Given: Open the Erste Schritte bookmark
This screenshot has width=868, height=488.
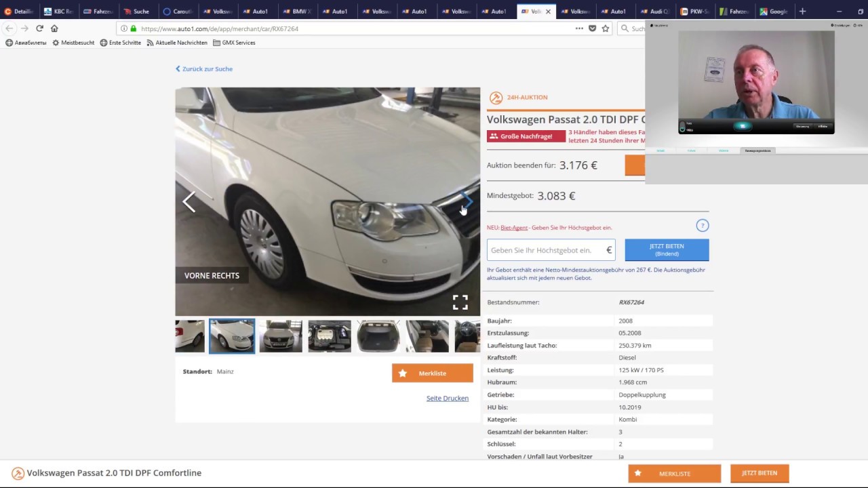Looking at the screenshot, I should (x=120, y=43).
